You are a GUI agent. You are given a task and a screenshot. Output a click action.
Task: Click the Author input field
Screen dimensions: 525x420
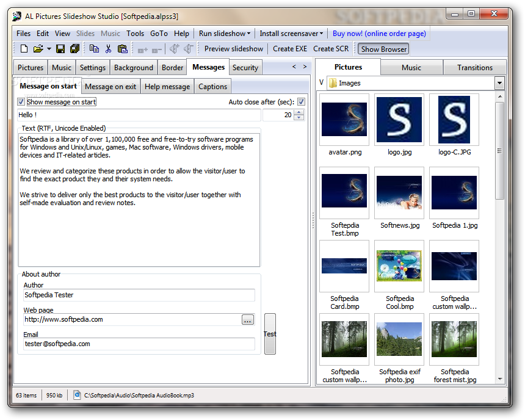click(x=139, y=295)
